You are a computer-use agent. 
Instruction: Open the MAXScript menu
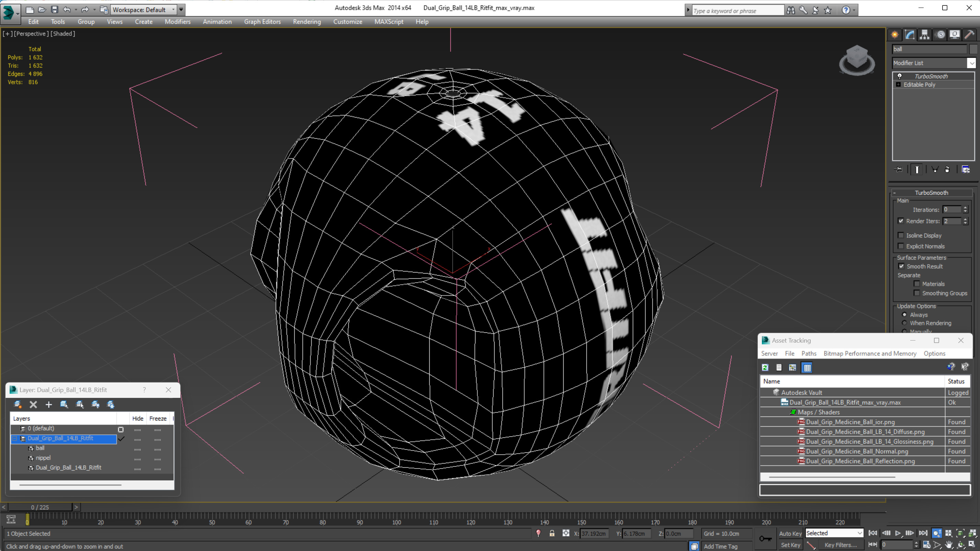(x=388, y=22)
